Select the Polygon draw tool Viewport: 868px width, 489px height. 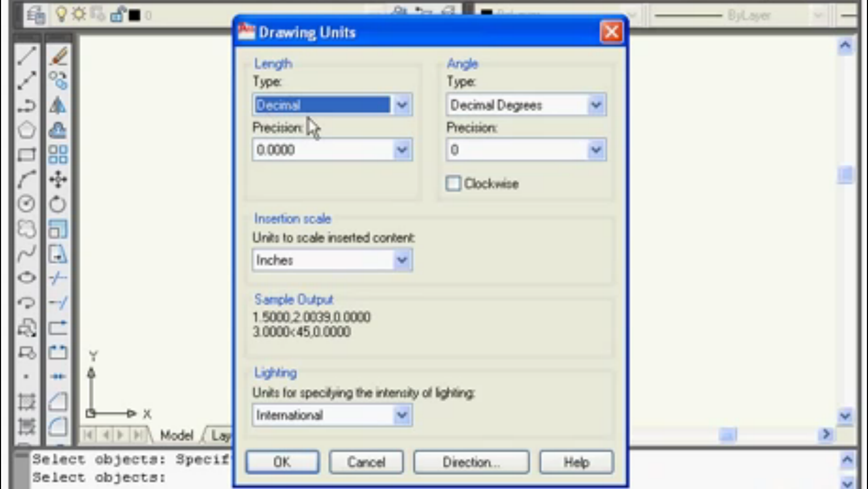[x=27, y=129]
